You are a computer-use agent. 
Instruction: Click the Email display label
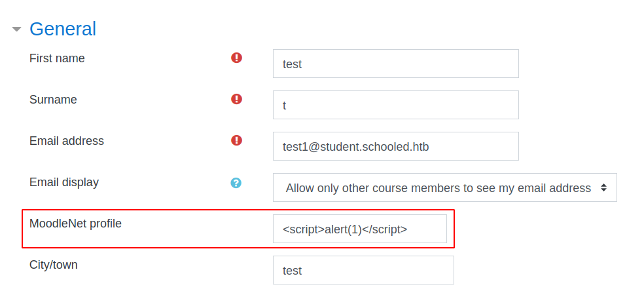coord(64,182)
